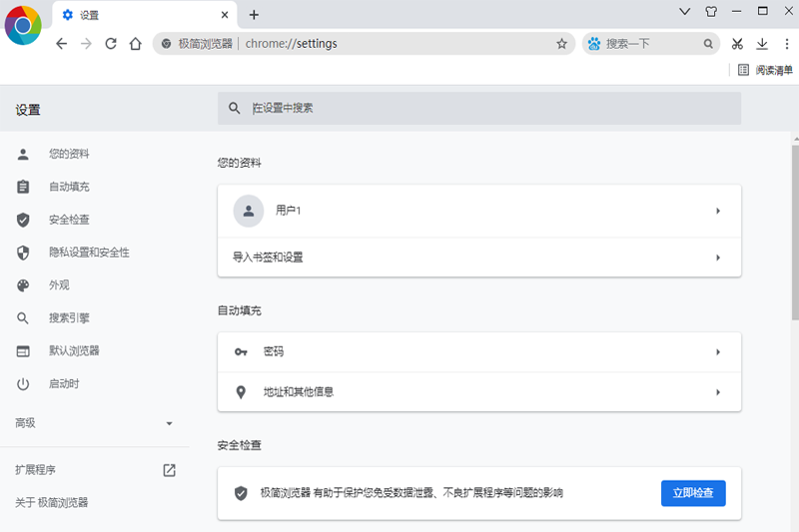Open 阅读清单 reading list
This screenshot has width=799, height=532.
(765, 70)
